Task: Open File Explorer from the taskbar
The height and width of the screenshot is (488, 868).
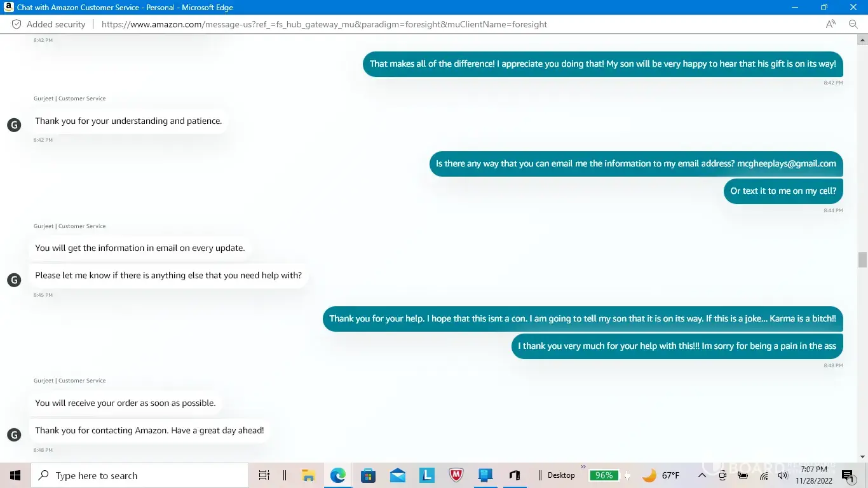Action: tap(308, 475)
